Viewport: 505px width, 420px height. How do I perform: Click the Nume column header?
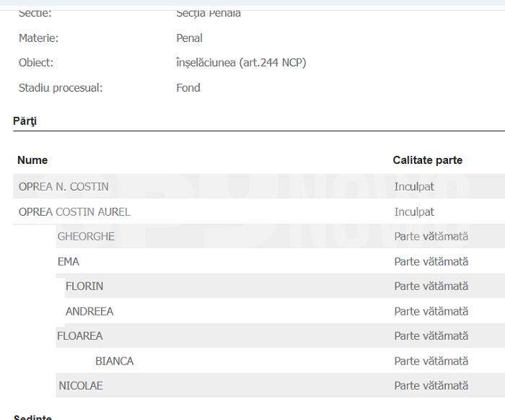32,160
